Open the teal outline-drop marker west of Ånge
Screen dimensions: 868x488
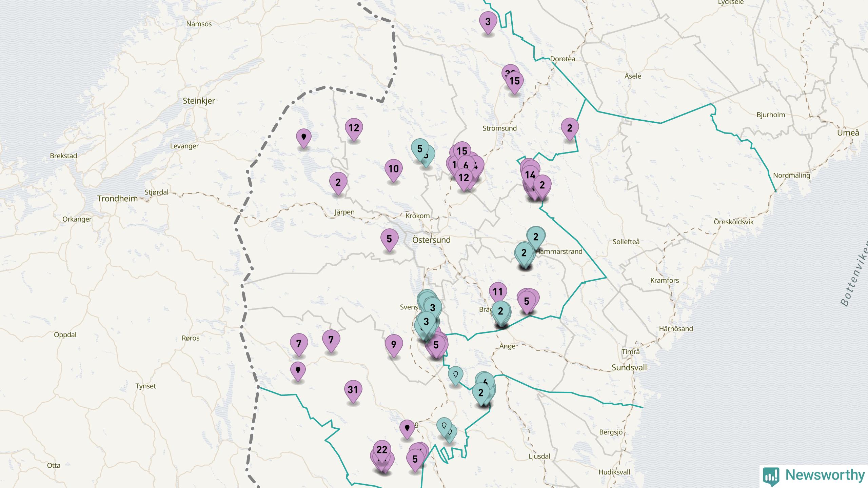click(456, 375)
